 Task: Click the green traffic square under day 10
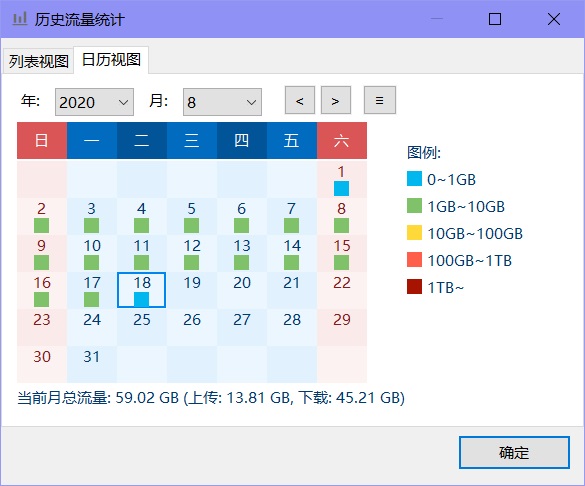[x=91, y=263]
